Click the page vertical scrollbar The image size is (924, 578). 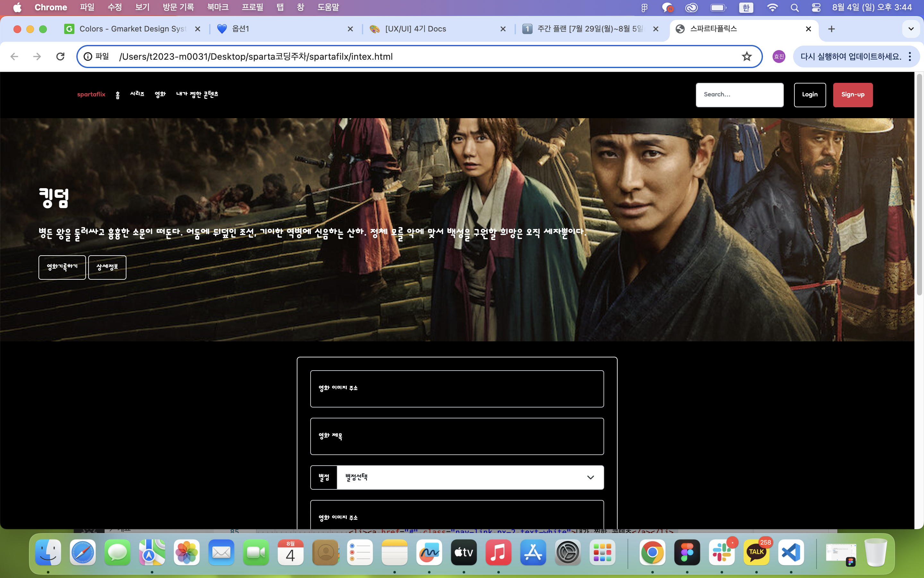point(920,185)
